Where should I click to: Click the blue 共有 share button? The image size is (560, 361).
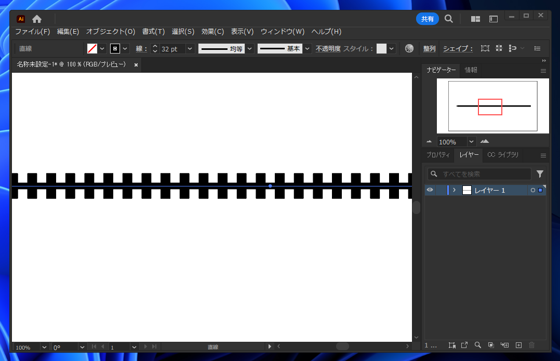pyautogui.click(x=427, y=19)
